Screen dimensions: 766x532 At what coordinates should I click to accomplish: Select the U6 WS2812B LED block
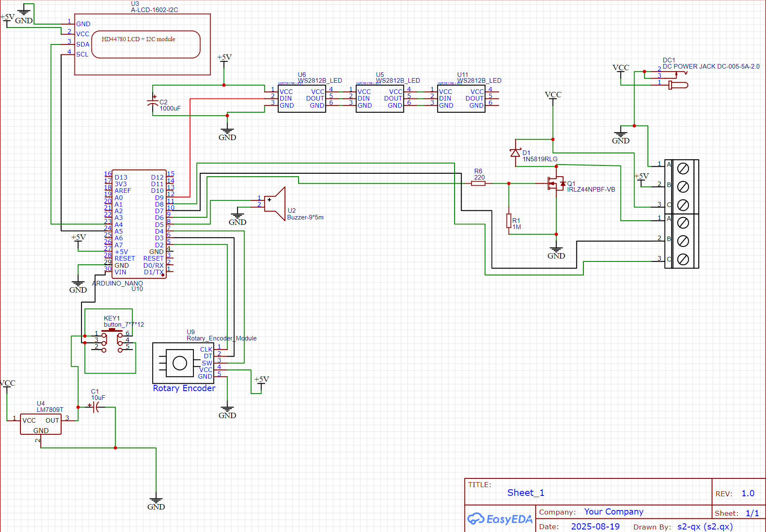301,99
